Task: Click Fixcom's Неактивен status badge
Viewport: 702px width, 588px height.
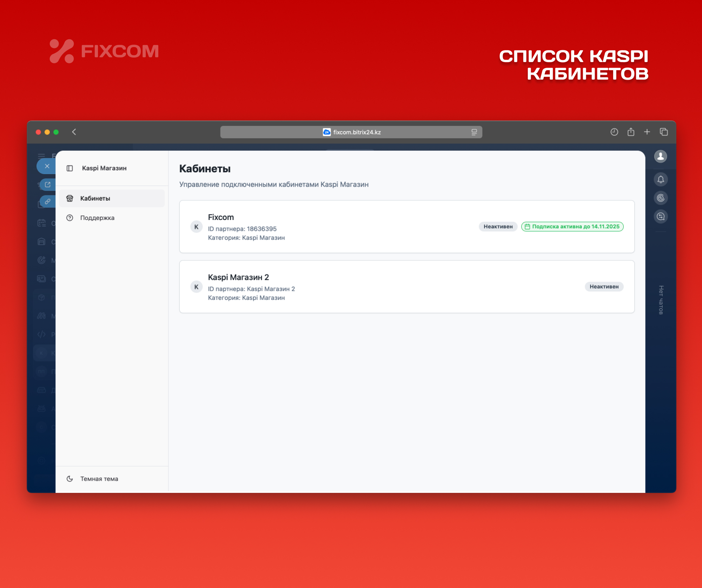Action: 498,227
